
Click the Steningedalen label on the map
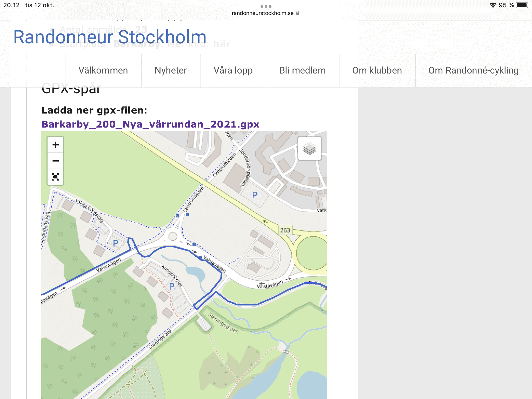pyautogui.click(x=223, y=323)
